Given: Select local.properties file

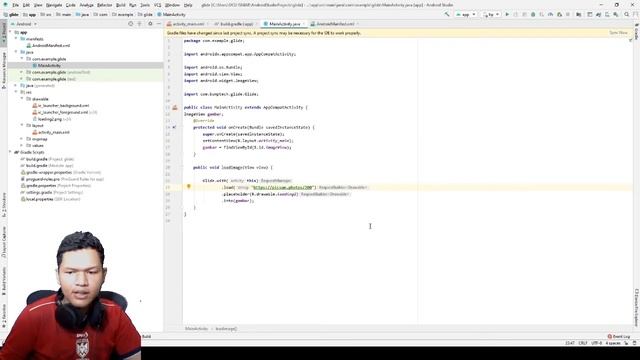Looking at the screenshot, I should [50, 199].
